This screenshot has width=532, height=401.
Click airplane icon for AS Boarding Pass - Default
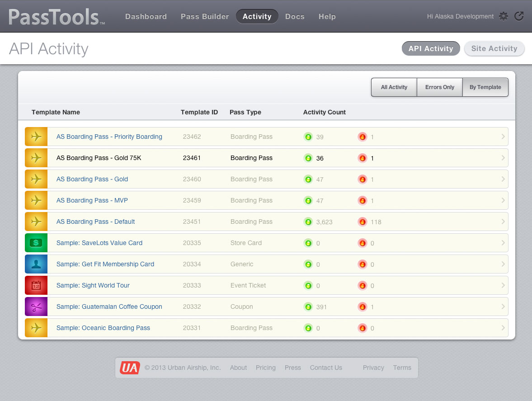pos(36,222)
